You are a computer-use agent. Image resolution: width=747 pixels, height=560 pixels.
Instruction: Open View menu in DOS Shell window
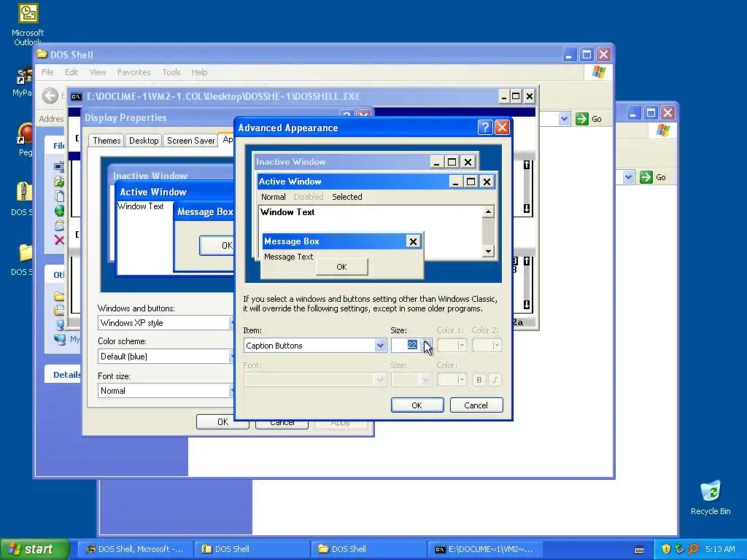pyautogui.click(x=98, y=72)
